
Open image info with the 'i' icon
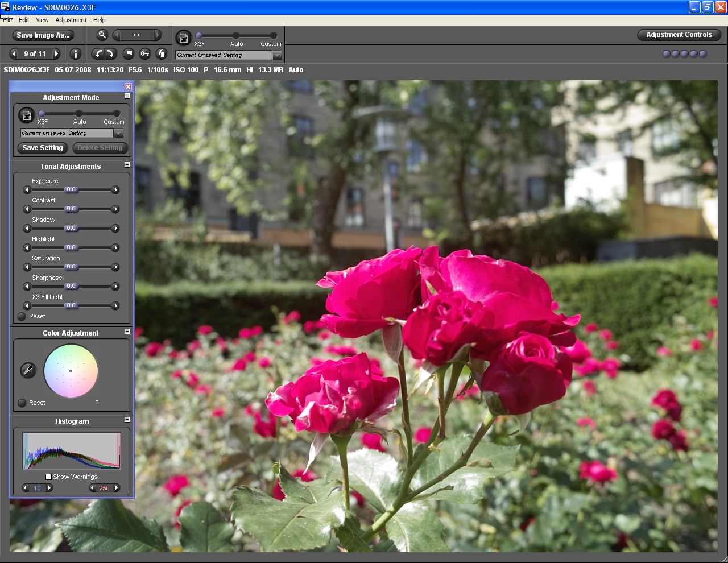[x=75, y=54]
